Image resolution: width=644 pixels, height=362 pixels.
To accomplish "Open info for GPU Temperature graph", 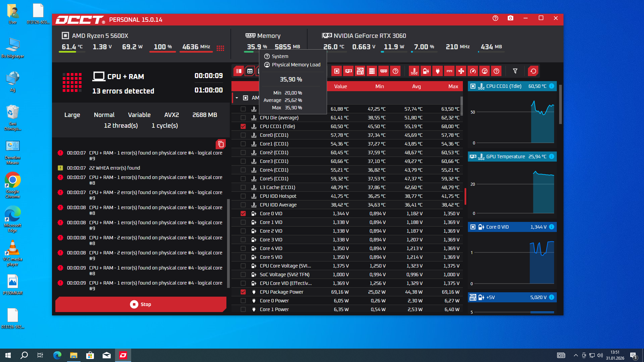I will (x=551, y=157).
